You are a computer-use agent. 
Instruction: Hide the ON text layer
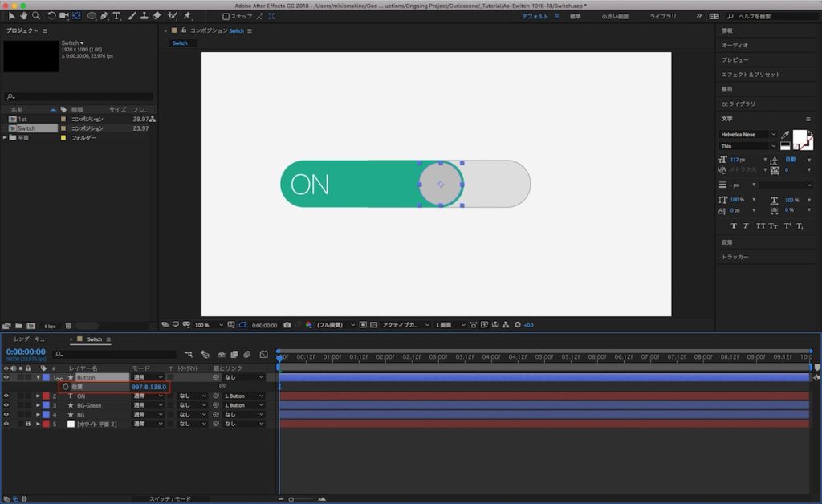point(6,396)
